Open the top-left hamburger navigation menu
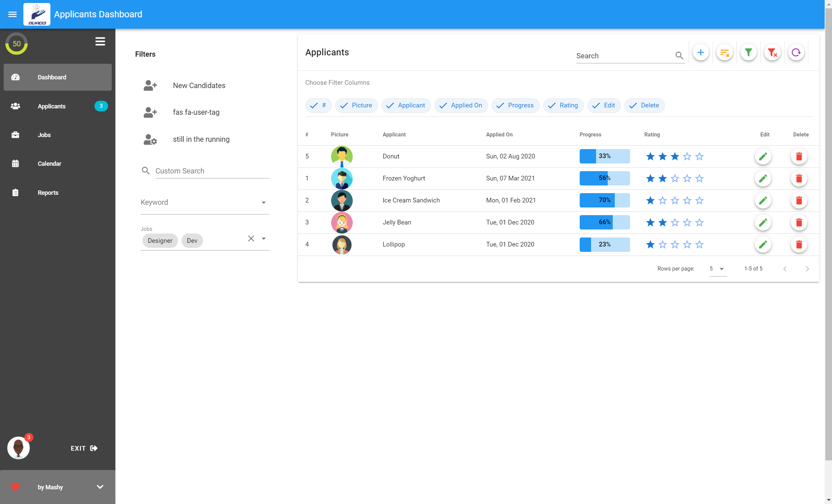This screenshot has width=832, height=504. pyautogui.click(x=12, y=14)
